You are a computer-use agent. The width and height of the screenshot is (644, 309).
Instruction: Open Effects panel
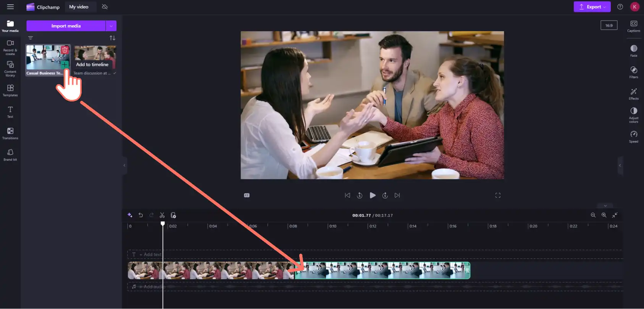point(634,93)
